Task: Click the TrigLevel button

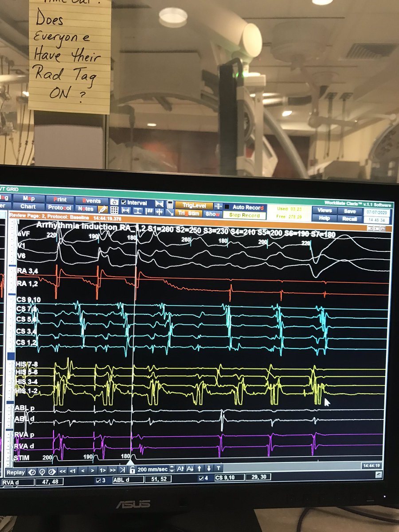Action: (195, 205)
